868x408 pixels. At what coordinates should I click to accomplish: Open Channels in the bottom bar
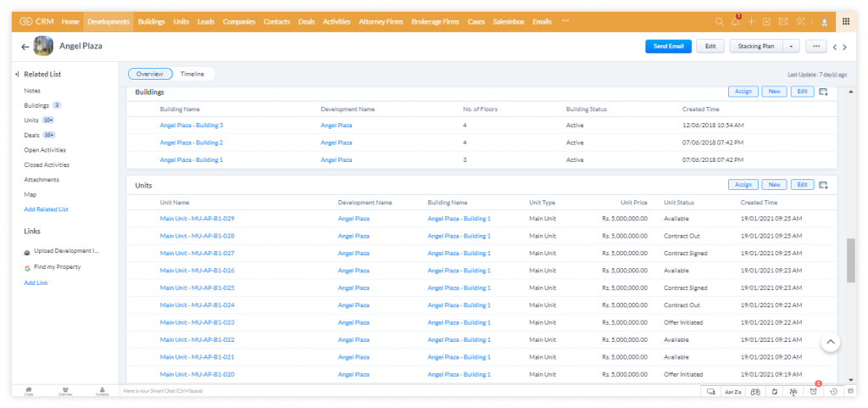[x=65, y=391]
